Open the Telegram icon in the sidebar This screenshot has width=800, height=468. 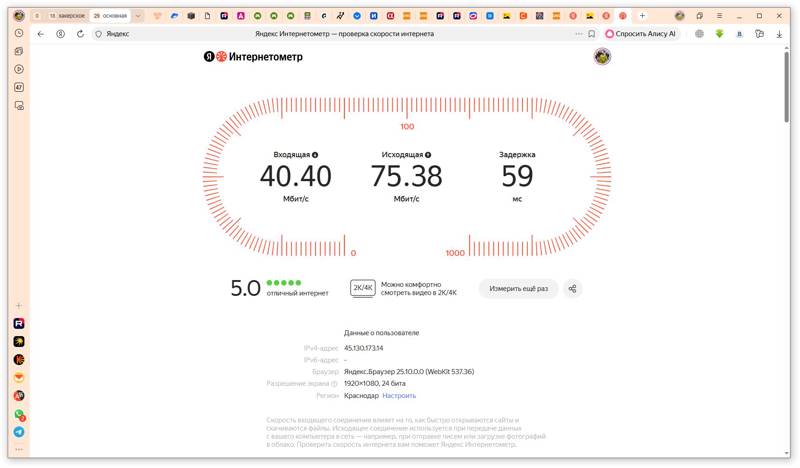(19, 432)
